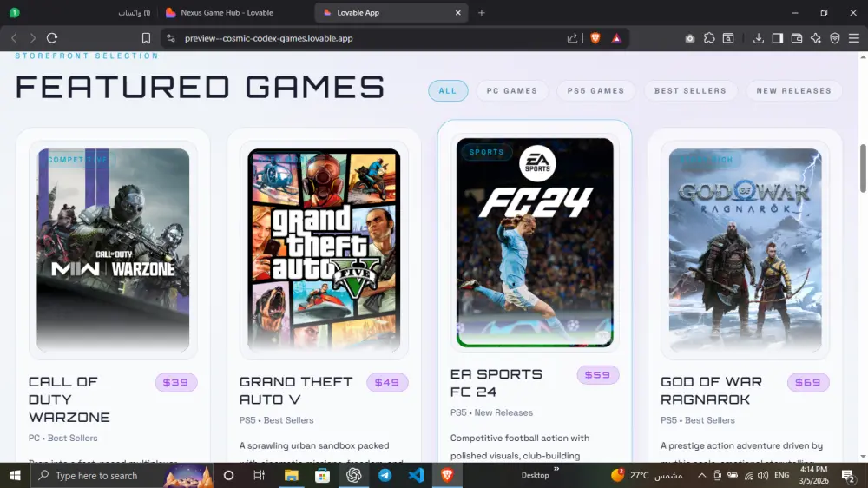The image size is (868, 488).
Task: Go forward using the browser forward arrow
Action: click(33, 38)
